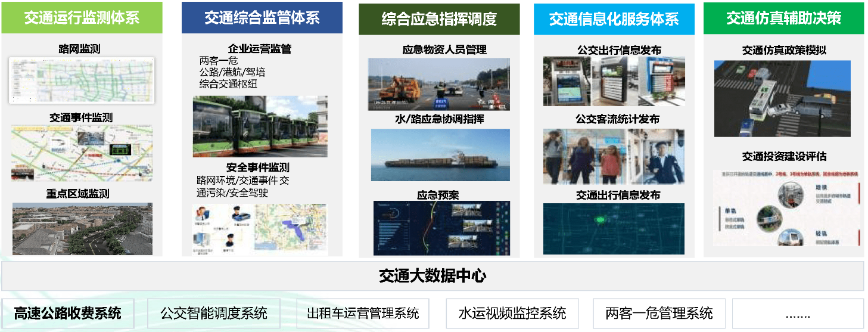Select the 高速公路收费系统 box

[67, 313]
